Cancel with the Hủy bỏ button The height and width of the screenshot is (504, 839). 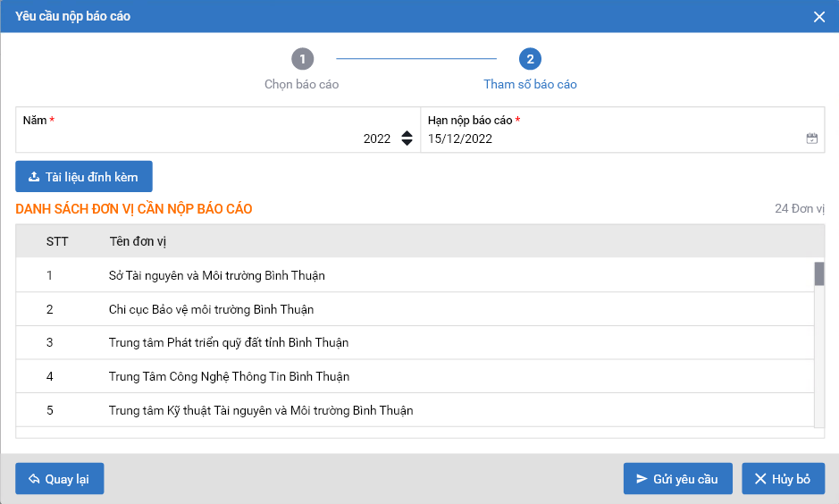[783, 479]
